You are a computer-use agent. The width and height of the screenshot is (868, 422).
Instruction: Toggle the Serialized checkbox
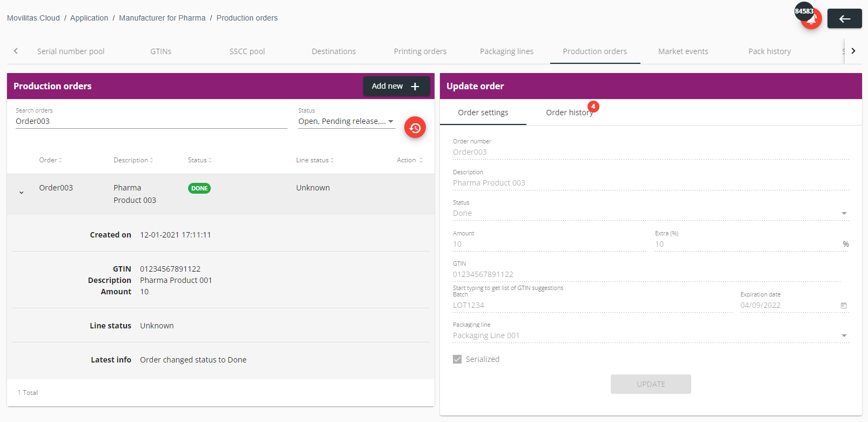(457, 359)
